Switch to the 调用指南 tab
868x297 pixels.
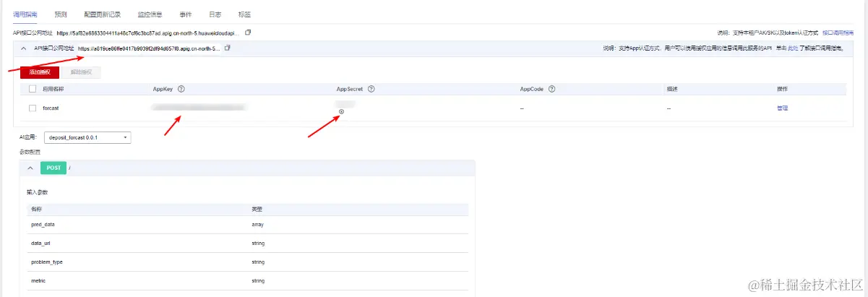(x=25, y=14)
